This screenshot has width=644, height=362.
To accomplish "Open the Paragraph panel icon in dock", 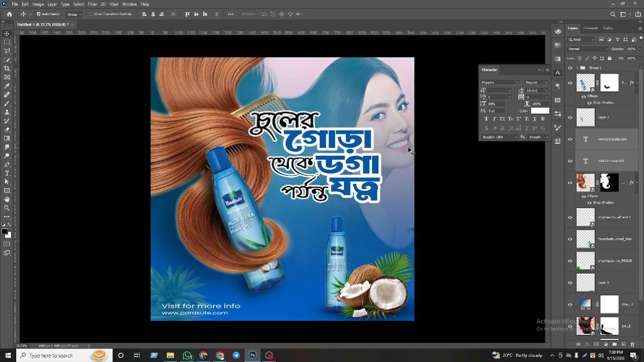I will click(x=557, y=86).
